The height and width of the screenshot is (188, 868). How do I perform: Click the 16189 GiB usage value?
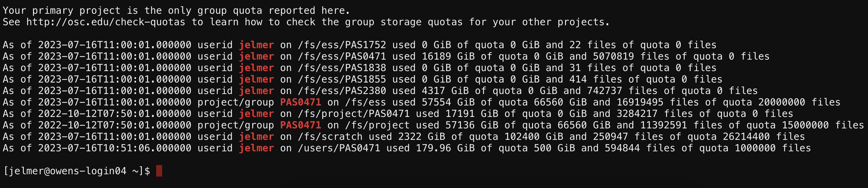click(448, 56)
